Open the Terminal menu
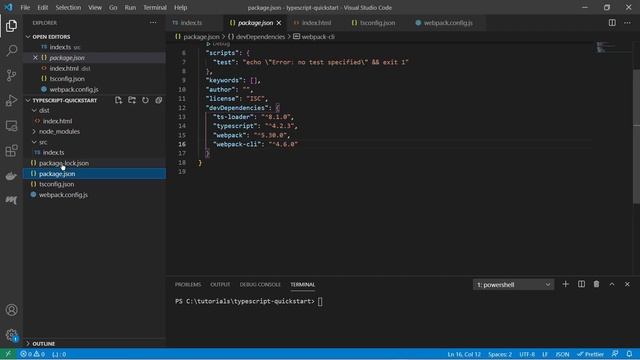 155,7
